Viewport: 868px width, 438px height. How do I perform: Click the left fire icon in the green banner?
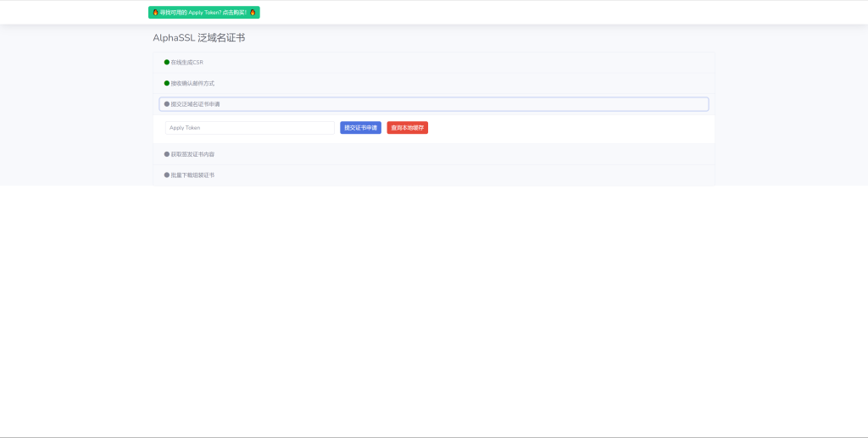(x=155, y=13)
